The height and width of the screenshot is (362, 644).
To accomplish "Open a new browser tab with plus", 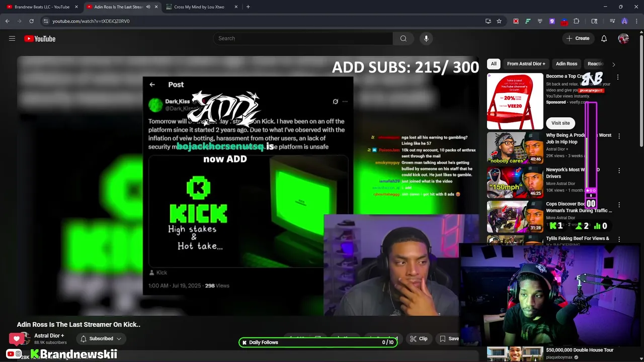I will click(248, 7).
